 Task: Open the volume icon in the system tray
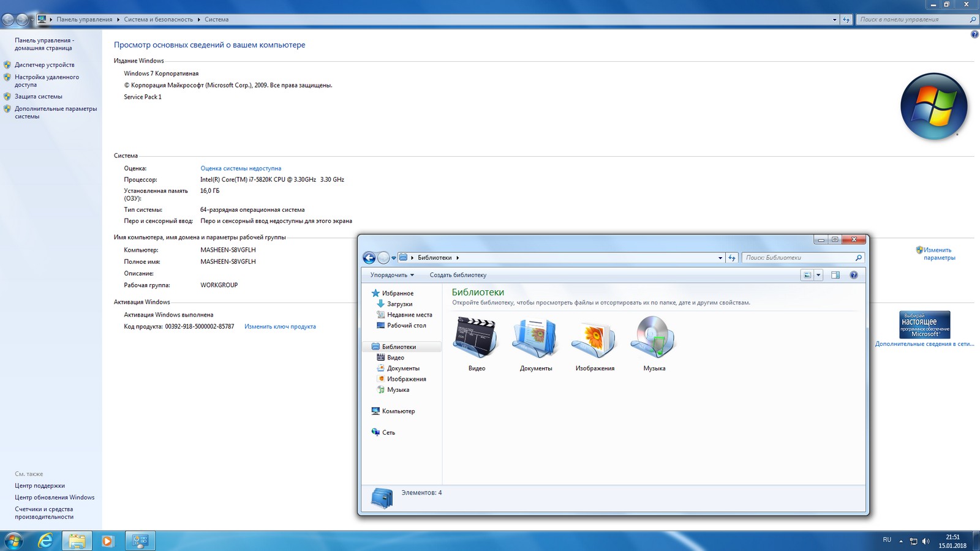(x=925, y=541)
